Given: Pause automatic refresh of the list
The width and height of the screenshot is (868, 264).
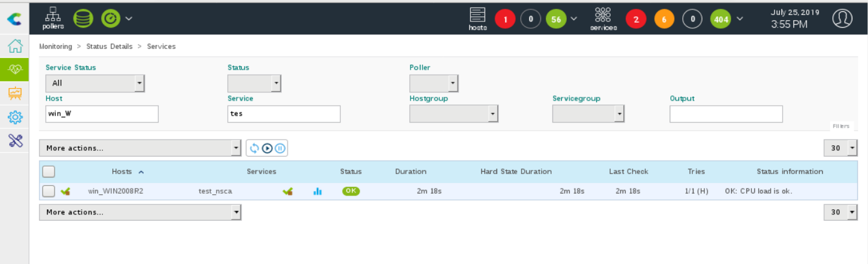Looking at the screenshot, I should 280,148.
